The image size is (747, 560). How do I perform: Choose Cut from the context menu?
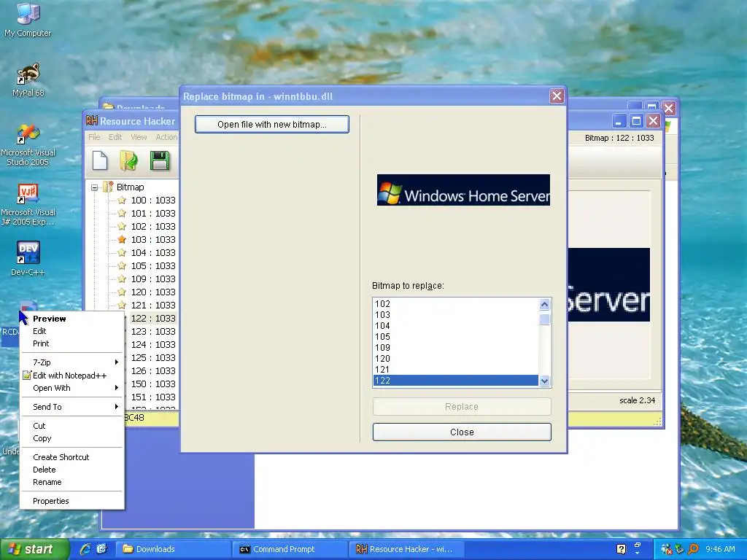click(72, 426)
